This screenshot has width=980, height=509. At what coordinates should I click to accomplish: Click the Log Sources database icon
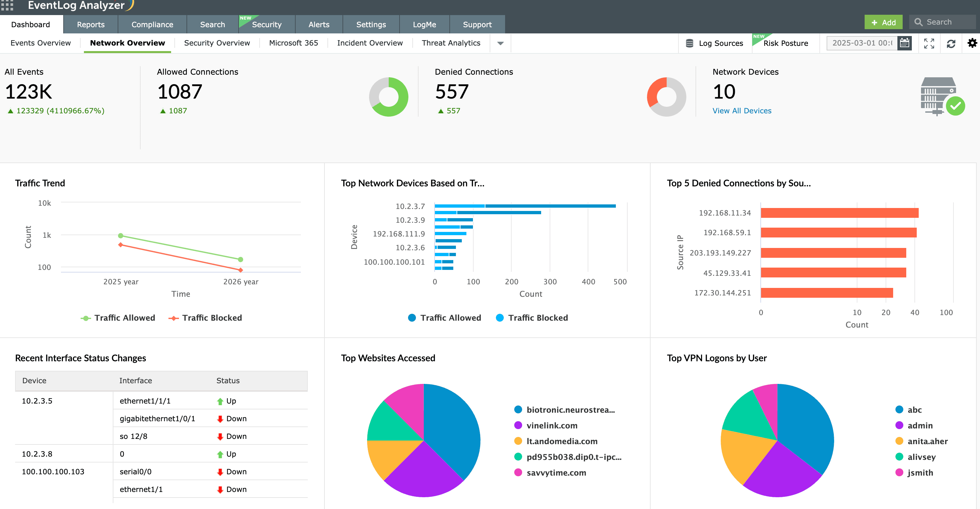(x=689, y=43)
